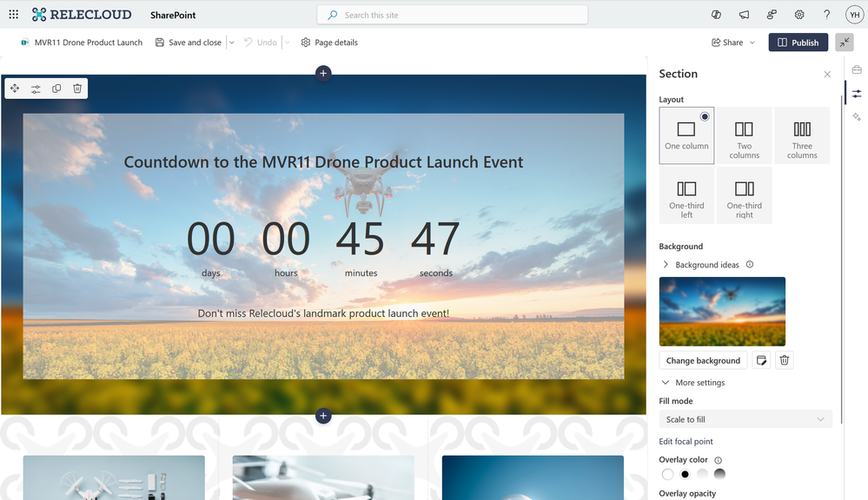Click the move section icon
This screenshot has height=500, width=868.
15,89
